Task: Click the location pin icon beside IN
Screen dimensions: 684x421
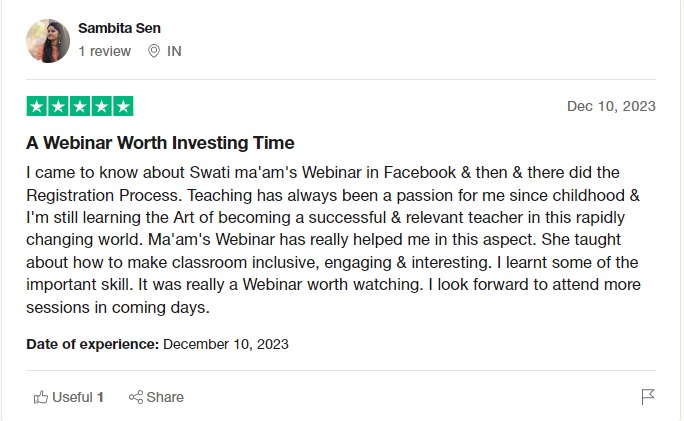Action: tap(154, 51)
